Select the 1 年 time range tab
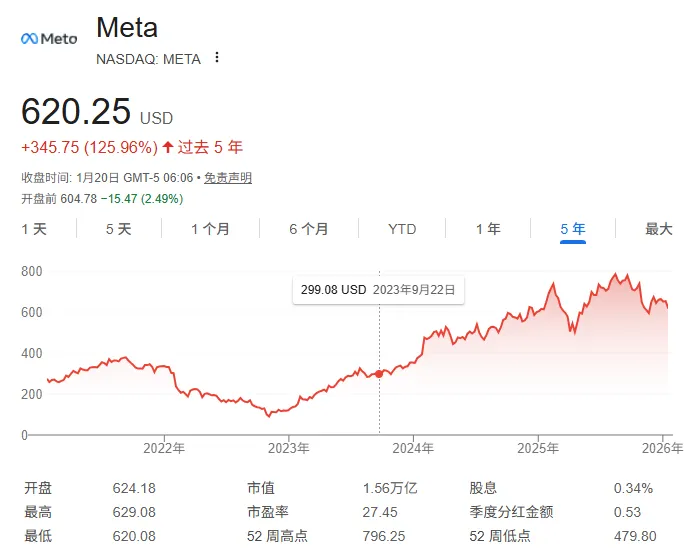 pyautogui.click(x=488, y=229)
